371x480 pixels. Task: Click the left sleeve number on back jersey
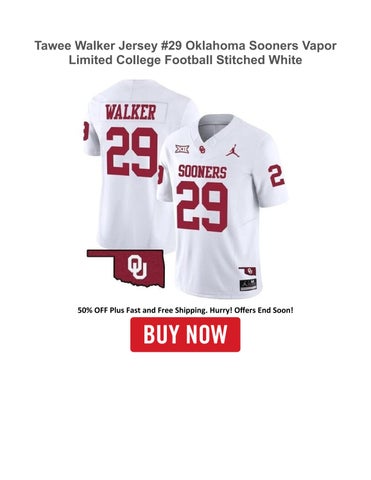point(85,132)
